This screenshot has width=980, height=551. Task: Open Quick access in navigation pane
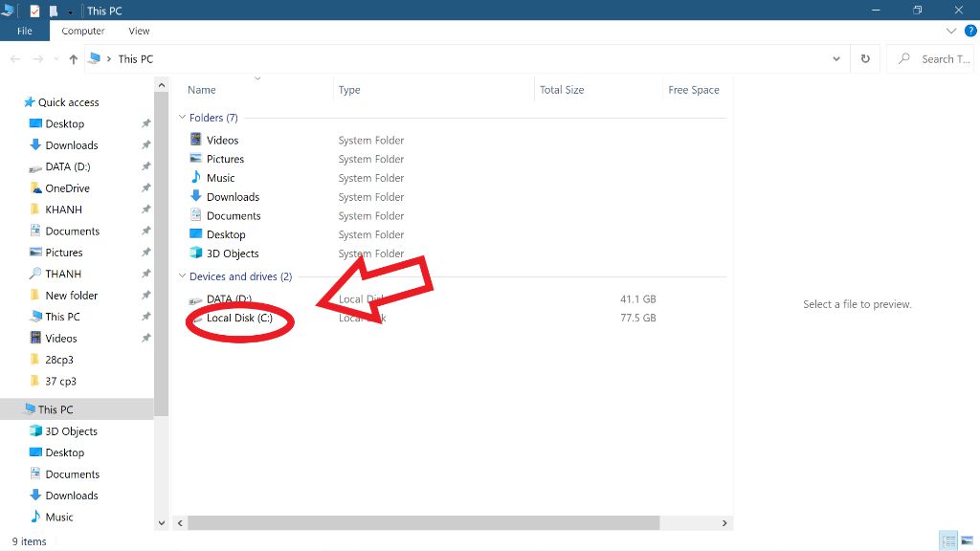pyautogui.click(x=68, y=101)
